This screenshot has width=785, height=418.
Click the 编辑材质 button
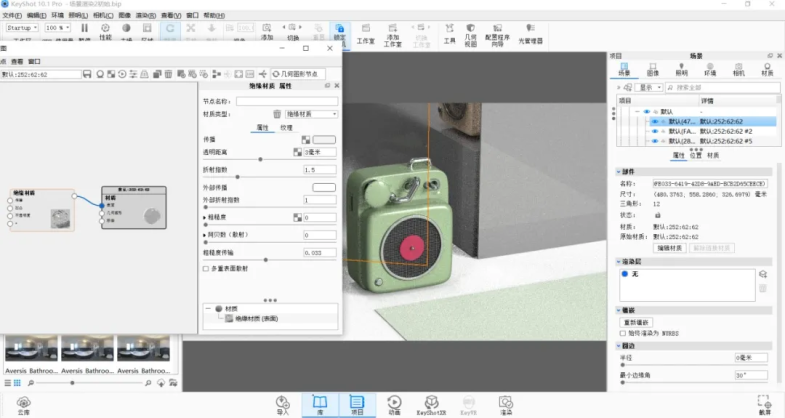tap(669, 247)
